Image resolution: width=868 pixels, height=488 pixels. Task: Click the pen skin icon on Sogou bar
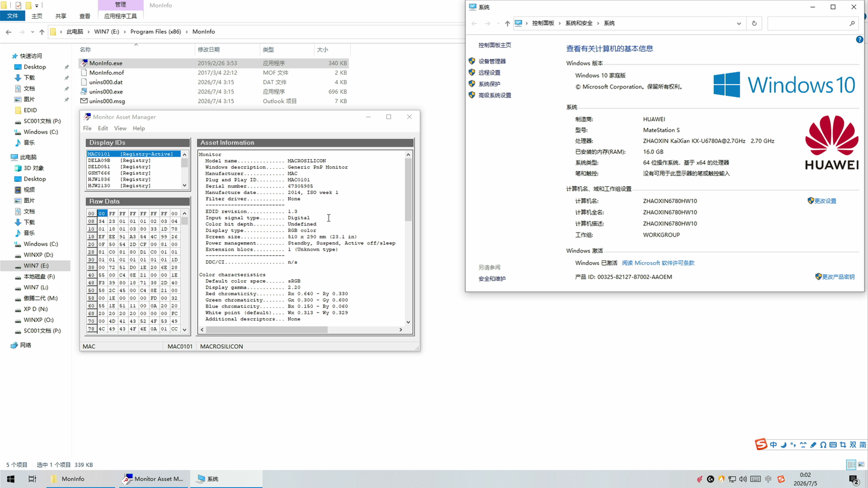(813, 445)
